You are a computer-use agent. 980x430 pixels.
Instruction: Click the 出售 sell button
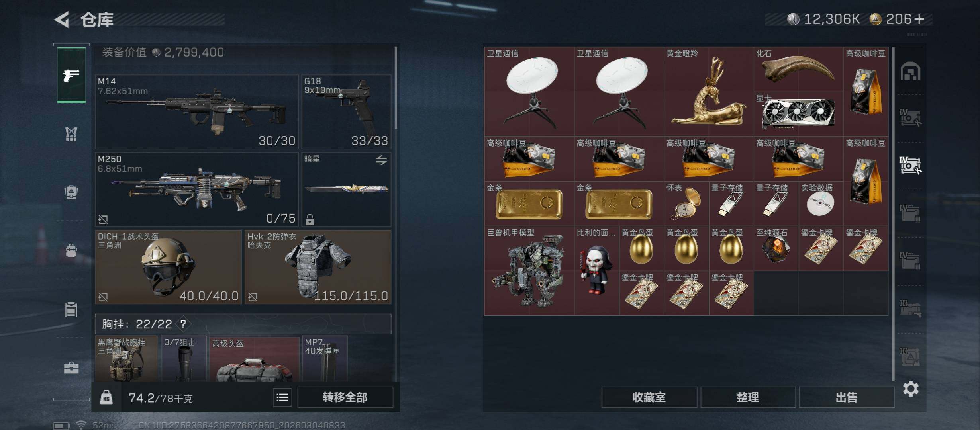pos(847,397)
